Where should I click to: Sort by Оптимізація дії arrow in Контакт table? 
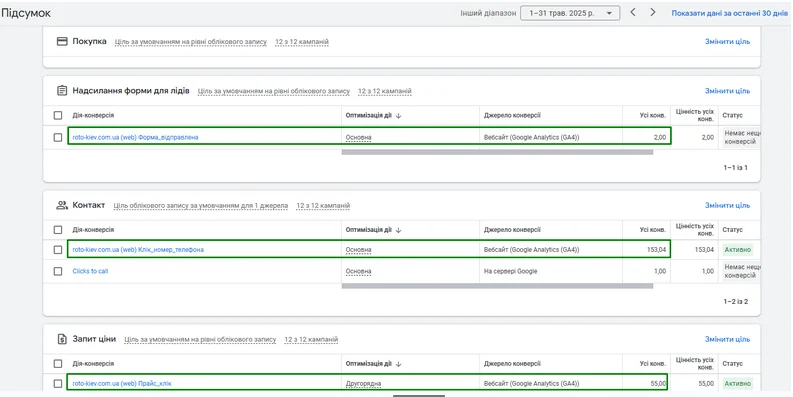coord(399,230)
